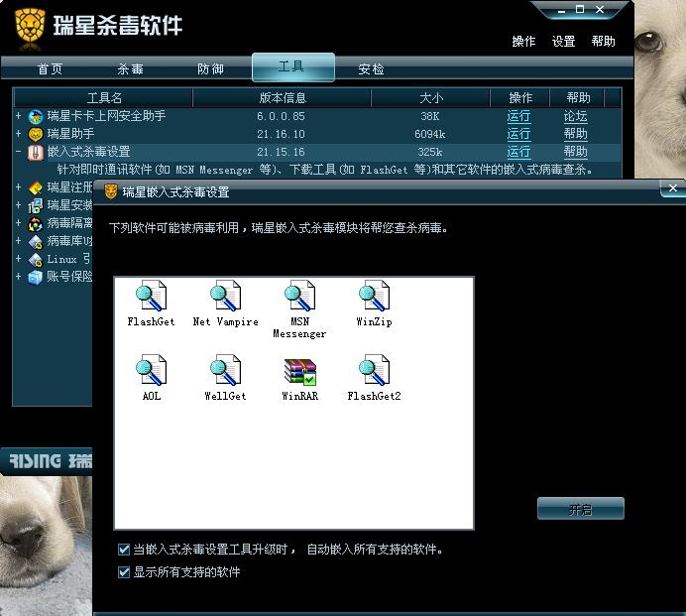Sort by 大小 column header
686x616 pixels.
coord(431,97)
